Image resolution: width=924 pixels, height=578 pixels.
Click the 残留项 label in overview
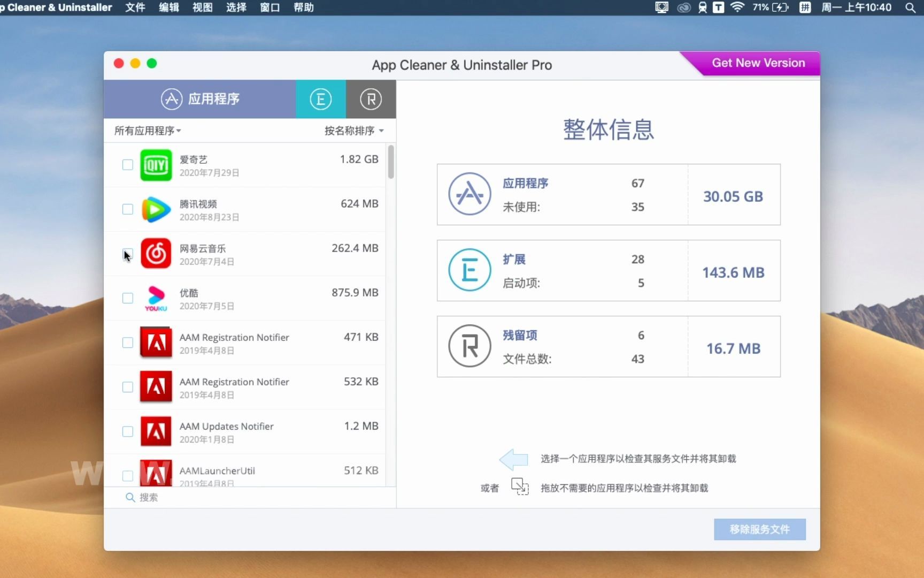click(x=520, y=335)
